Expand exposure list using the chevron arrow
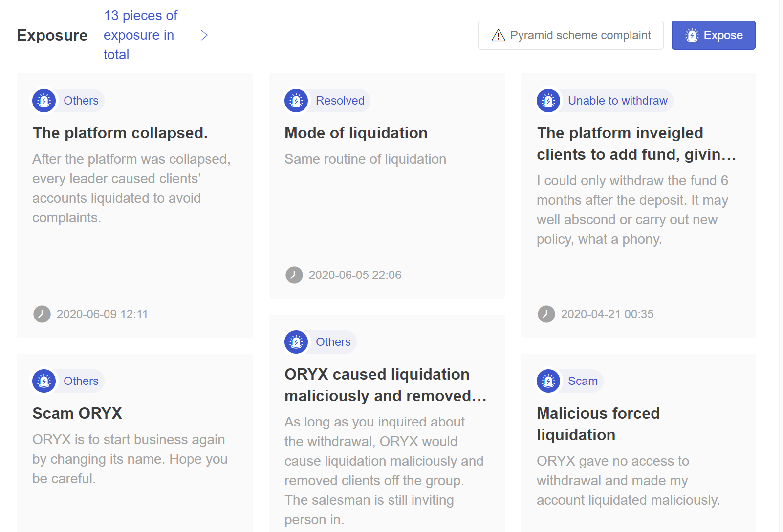The image size is (783, 532). click(x=204, y=35)
